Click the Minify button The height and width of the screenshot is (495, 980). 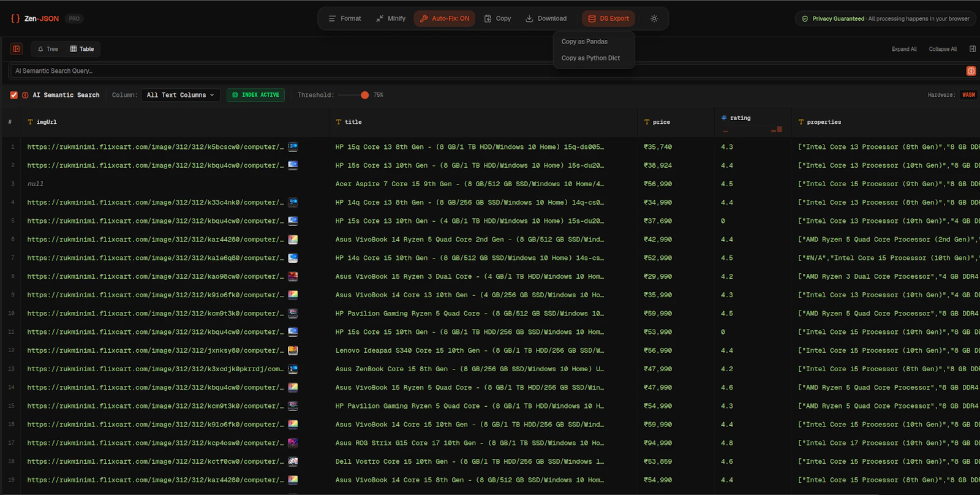coord(391,18)
